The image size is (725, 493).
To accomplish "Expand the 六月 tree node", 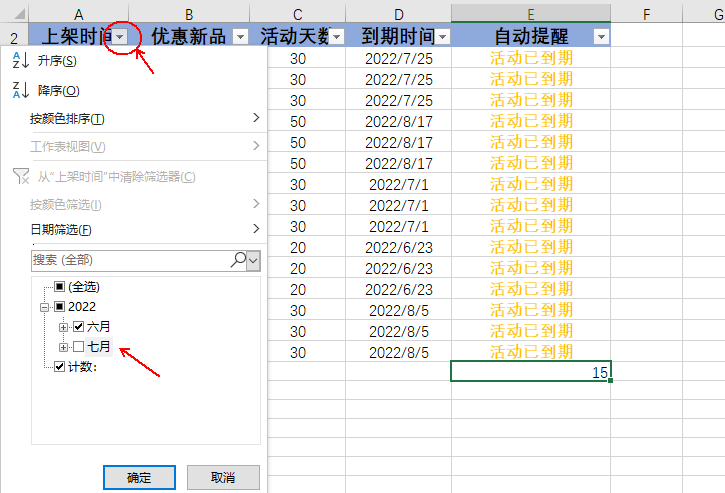I will pos(63,327).
